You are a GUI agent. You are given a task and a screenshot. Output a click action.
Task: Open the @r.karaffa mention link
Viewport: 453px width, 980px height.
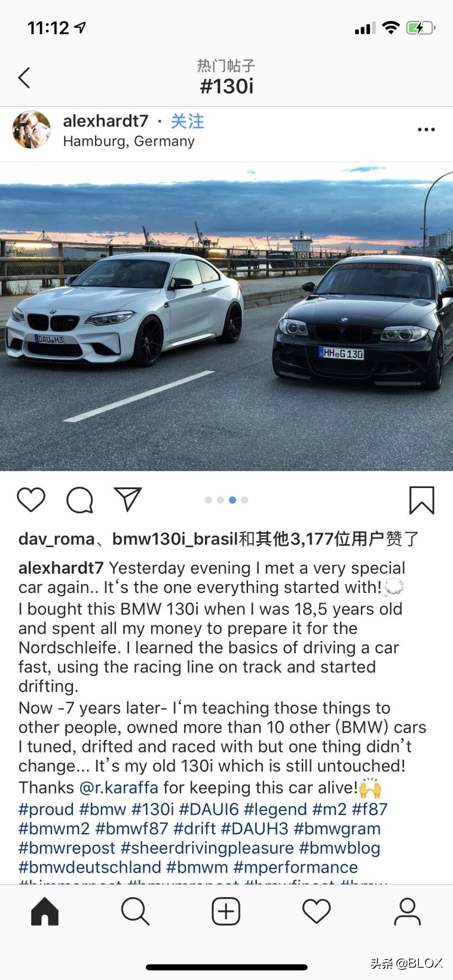(119, 787)
